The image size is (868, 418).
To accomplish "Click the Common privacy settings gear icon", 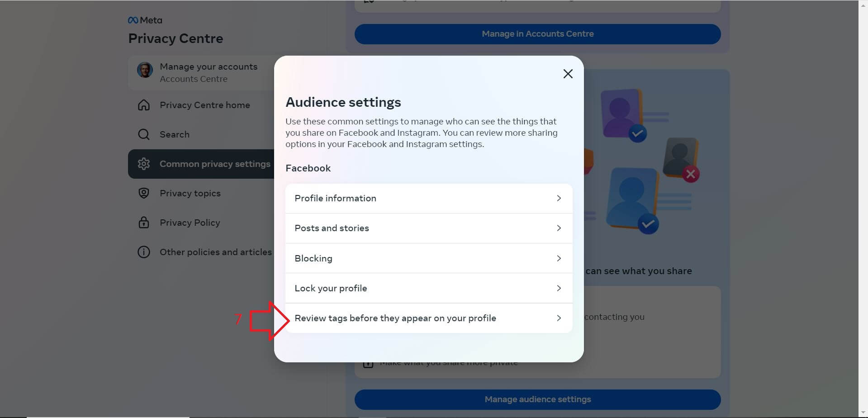I will click(144, 164).
